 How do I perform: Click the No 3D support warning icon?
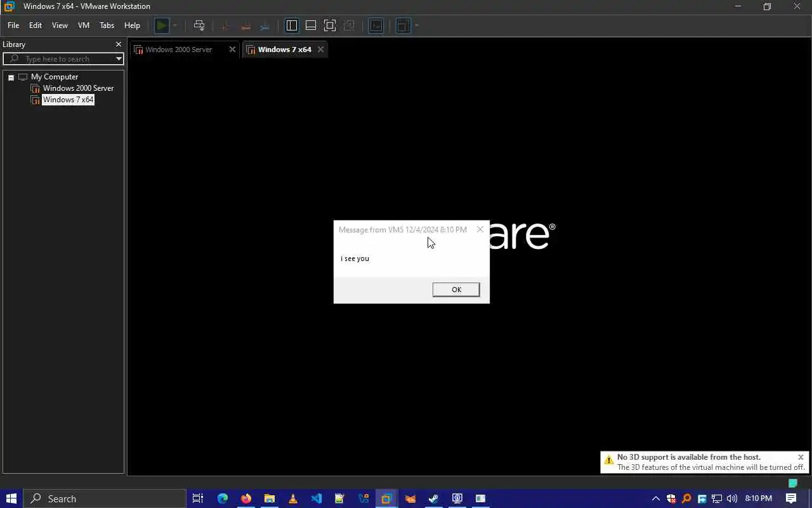pos(608,460)
